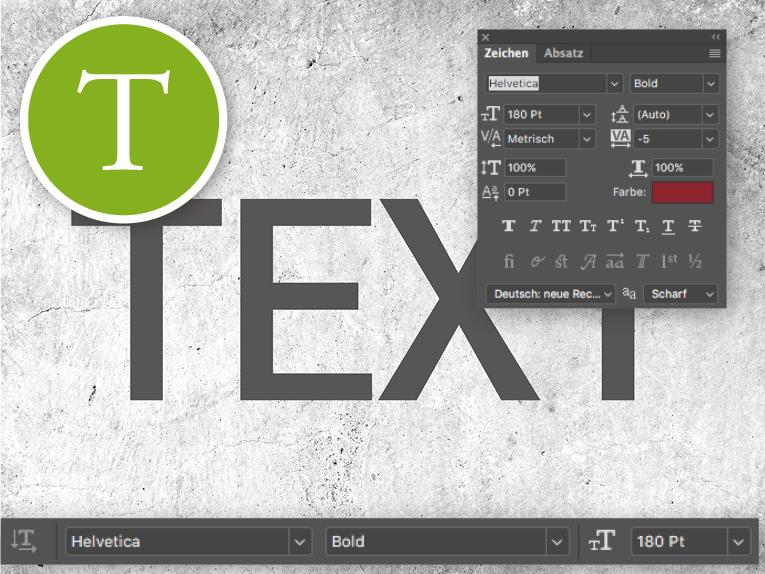Click the kerning V/A icon beside Metrisch

click(490, 139)
